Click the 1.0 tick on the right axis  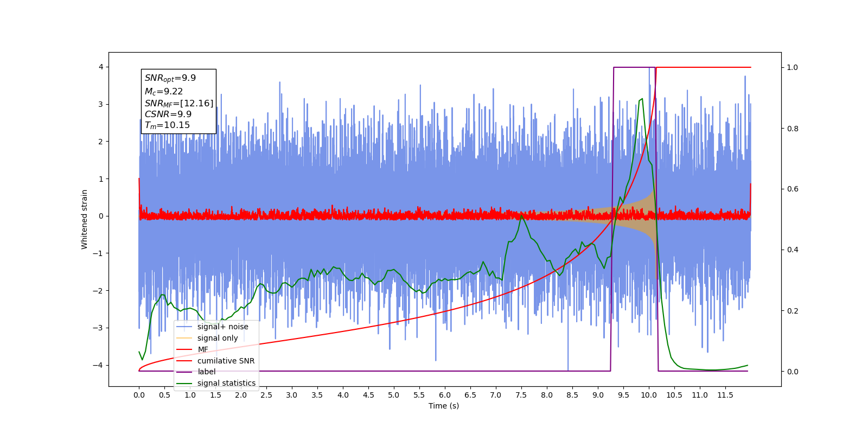(x=793, y=68)
